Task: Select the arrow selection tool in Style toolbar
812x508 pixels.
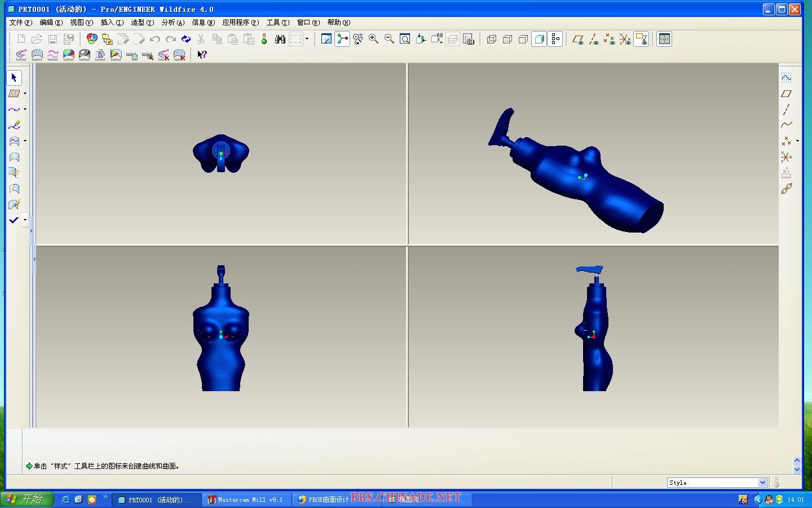Action: tap(14, 78)
